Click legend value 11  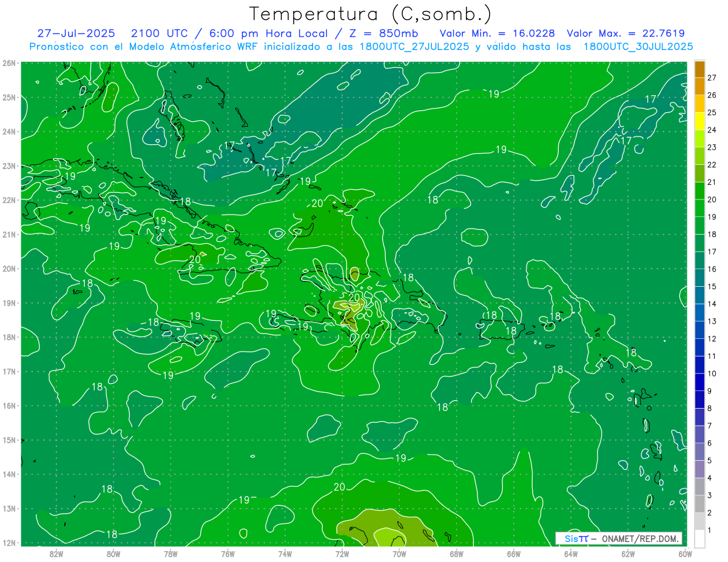coord(712,356)
